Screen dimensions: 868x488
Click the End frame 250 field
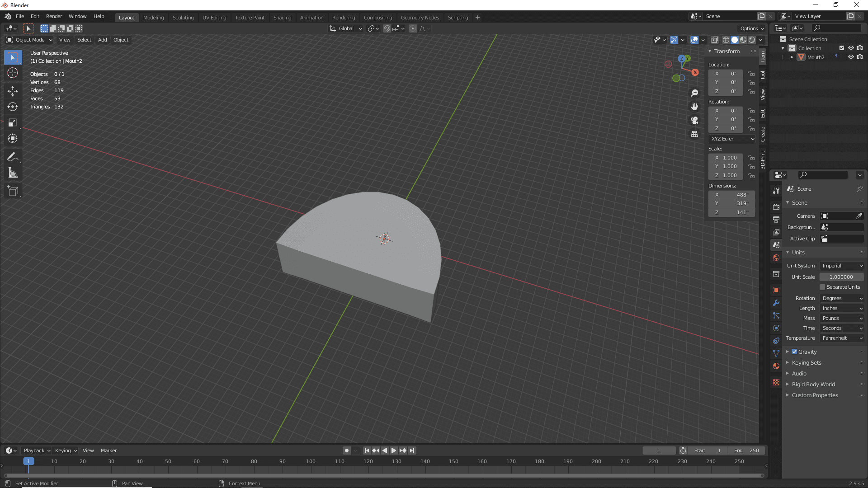point(746,450)
